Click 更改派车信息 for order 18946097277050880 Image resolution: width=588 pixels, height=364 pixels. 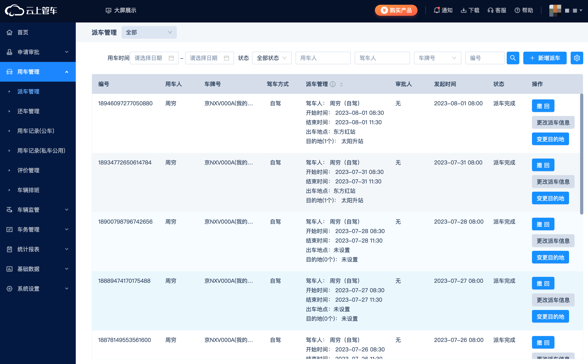[x=553, y=122]
